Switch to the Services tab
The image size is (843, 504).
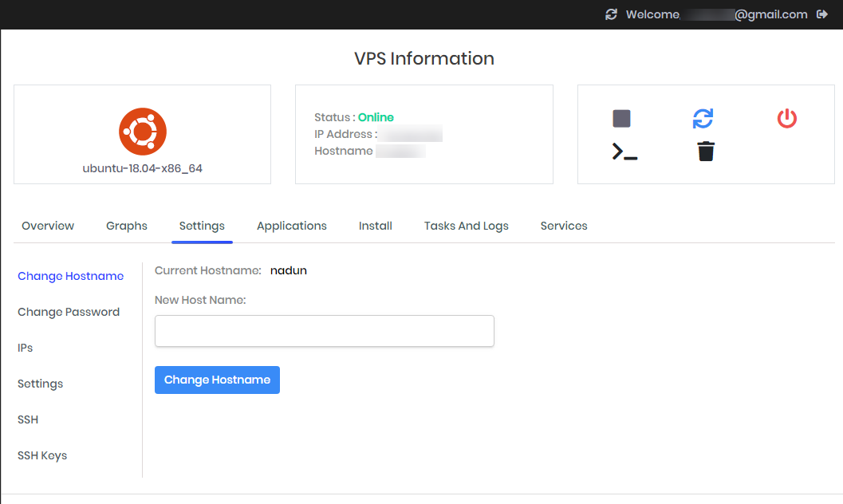point(564,226)
